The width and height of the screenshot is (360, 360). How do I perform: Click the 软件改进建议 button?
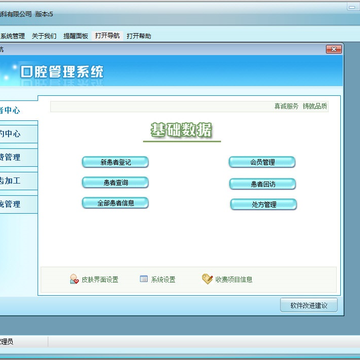coord(309,306)
